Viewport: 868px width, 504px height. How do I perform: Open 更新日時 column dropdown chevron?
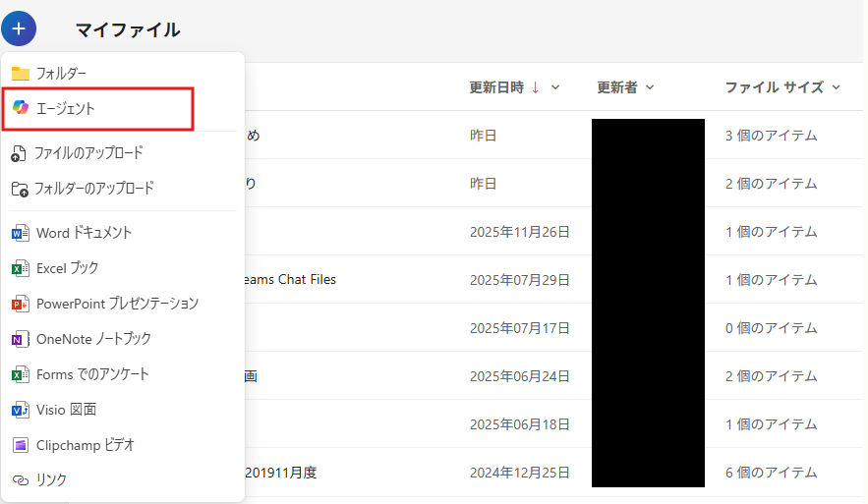tap(555, 87)
